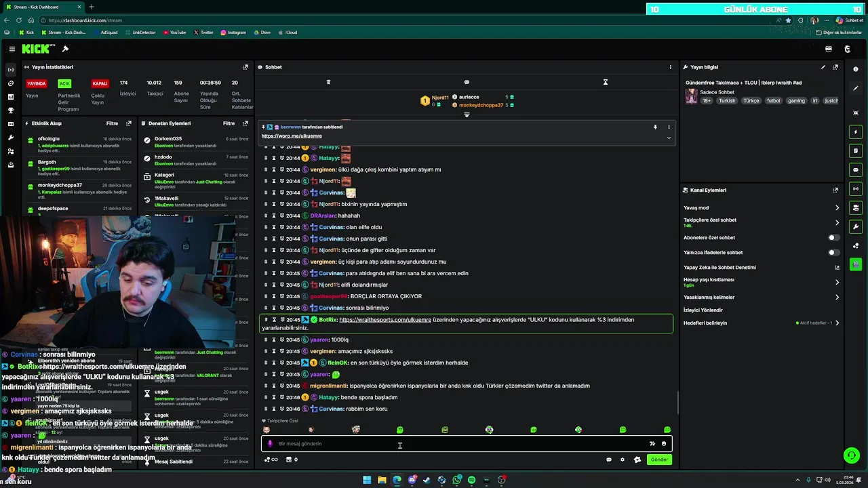The width and height of the screenshot is (868, 488).
Task: Click the green support bubble at bottom right
Action: pos(851,455)
